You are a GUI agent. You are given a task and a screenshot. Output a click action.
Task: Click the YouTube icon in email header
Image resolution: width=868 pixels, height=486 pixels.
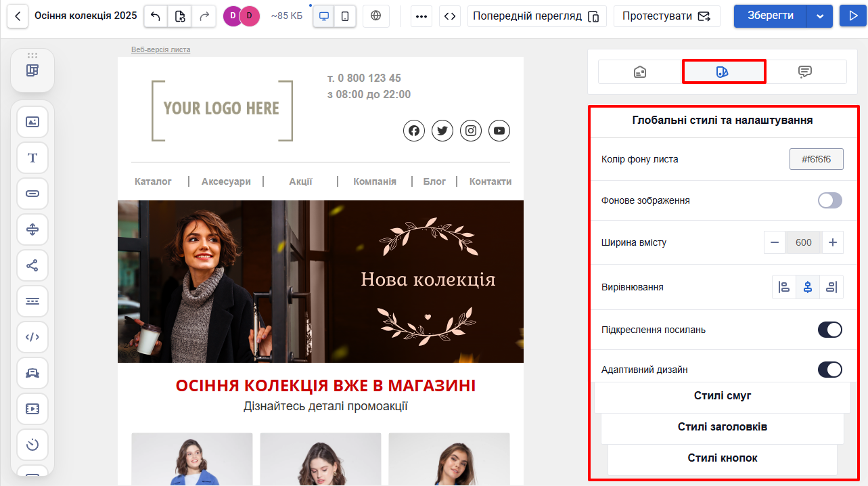[499, 131]
